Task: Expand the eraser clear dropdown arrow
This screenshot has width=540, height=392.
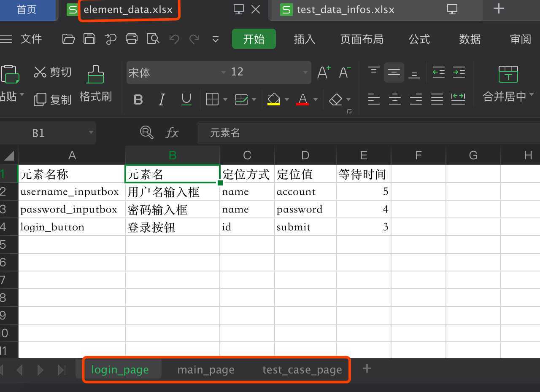Action: [348, 99]
